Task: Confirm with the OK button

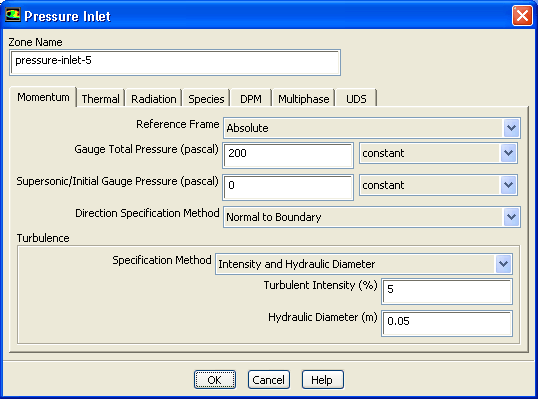Action: [215, 379]
